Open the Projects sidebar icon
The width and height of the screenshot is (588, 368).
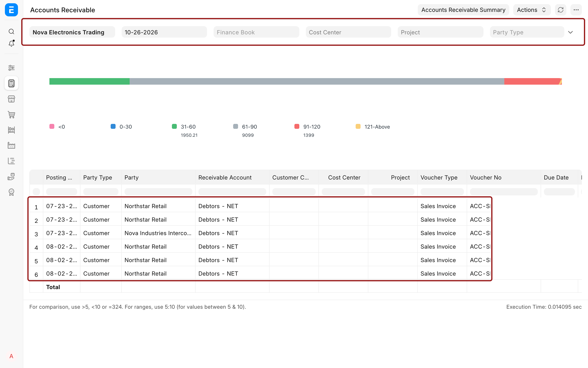(x=11, y=161)
